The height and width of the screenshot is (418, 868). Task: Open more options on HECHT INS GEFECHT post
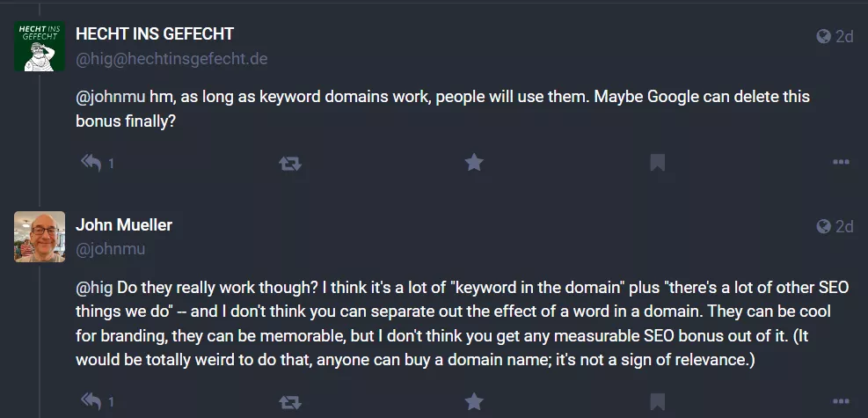841,162
